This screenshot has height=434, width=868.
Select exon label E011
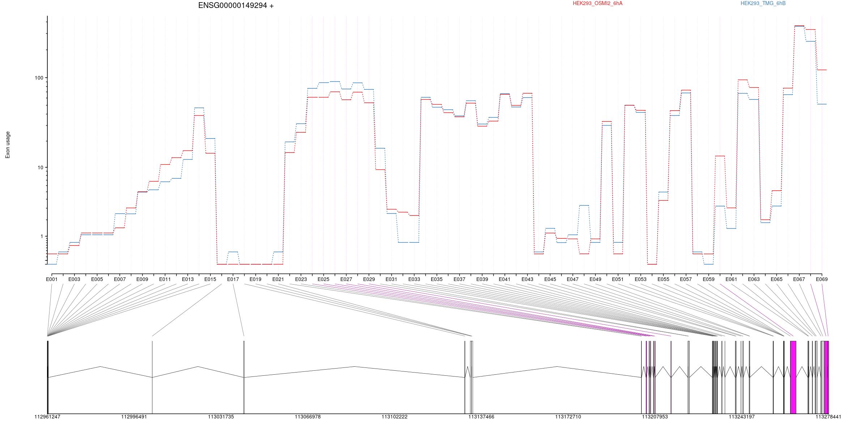165,279
